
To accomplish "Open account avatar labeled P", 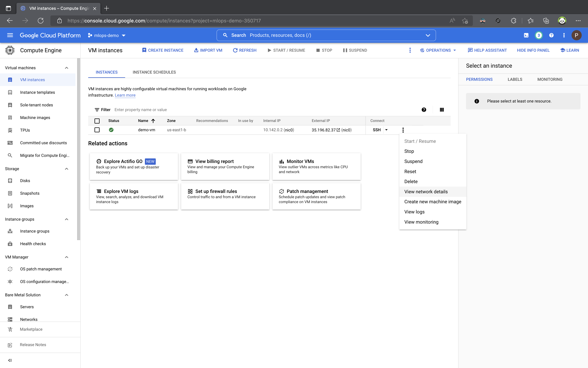I will tap(576, 35).
